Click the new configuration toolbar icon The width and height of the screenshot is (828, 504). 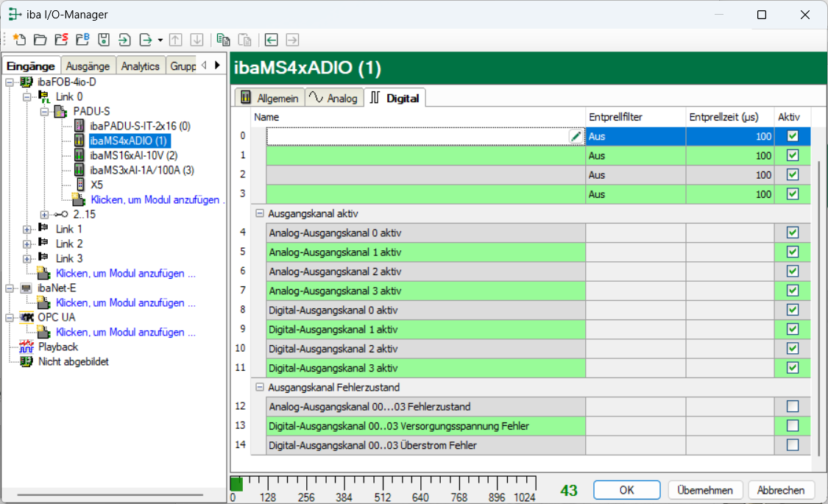point(18,40)
